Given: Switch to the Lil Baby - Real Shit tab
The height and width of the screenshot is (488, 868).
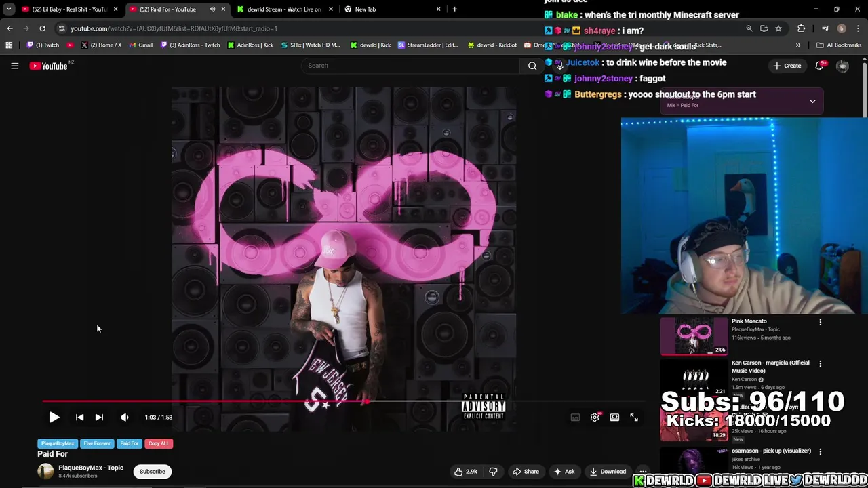Looking at the screenshot, I should (71, 9).
